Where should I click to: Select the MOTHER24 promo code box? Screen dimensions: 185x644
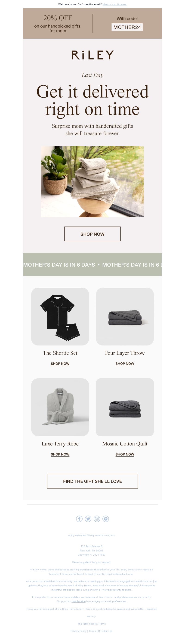[x=127, y=27]
